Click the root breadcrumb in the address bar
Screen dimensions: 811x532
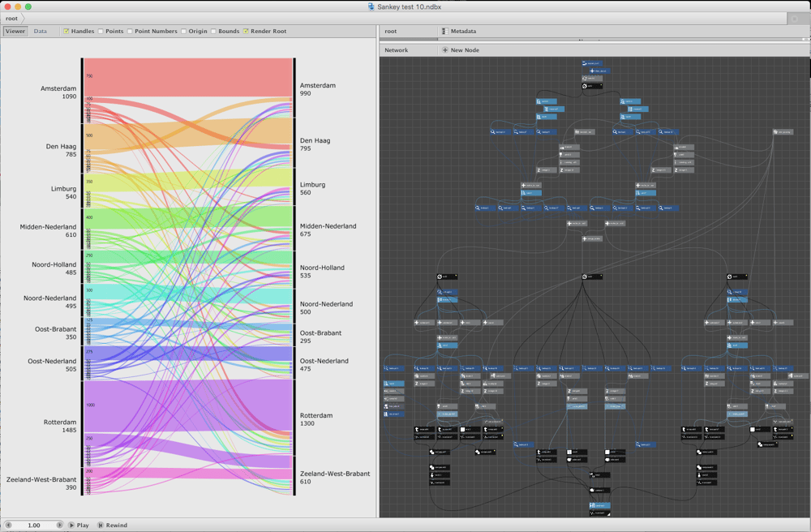(11, 19)
